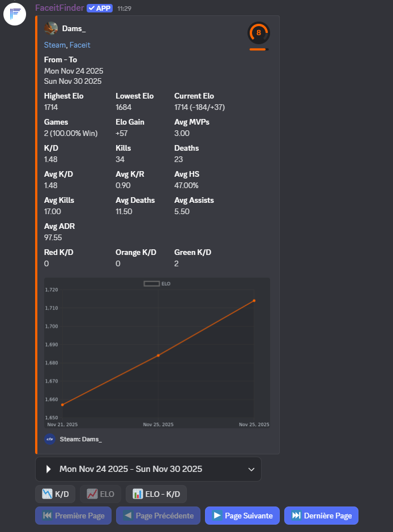Click the Mon Nov 24 2025 start date in embed
This screenshot has height=532, width=393.
tap(74, 71)
